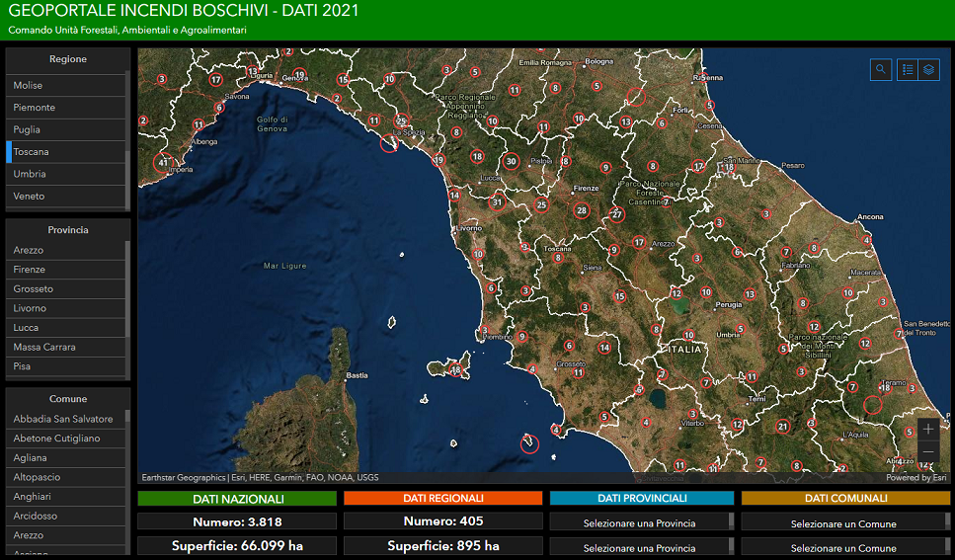Open the map layers icon

coord(928,69)
